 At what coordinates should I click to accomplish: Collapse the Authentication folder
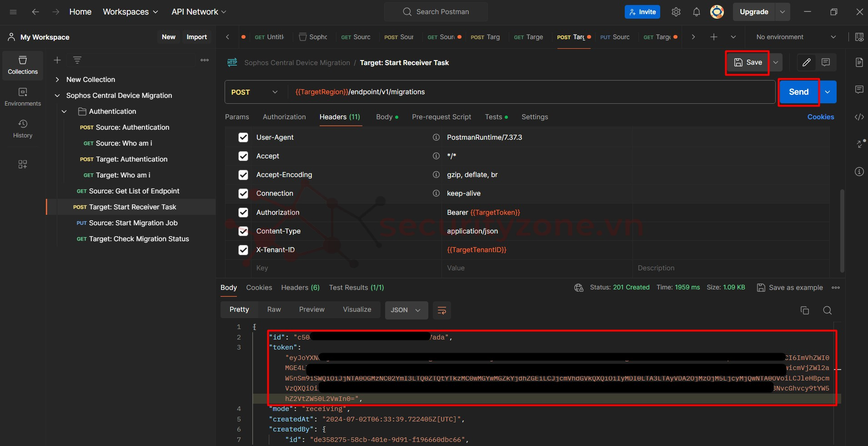pos(64,111)
